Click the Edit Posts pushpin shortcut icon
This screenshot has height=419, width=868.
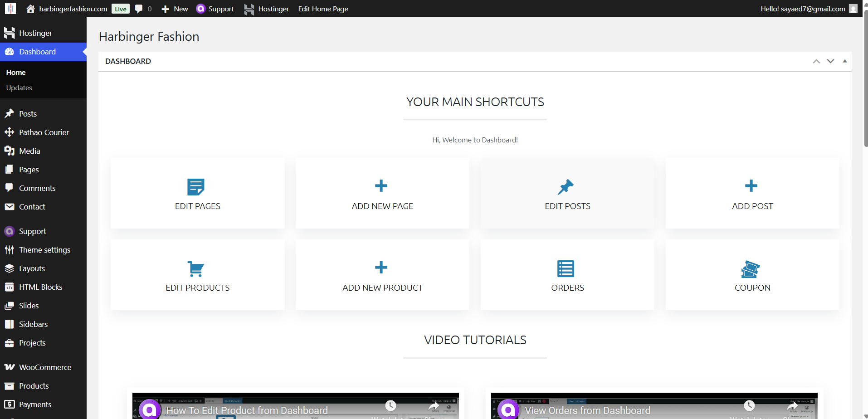566,186
